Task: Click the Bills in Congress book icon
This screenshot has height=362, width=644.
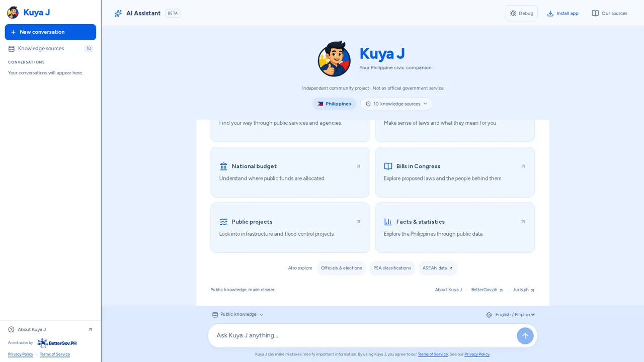Action: click(x=388, y=166)
